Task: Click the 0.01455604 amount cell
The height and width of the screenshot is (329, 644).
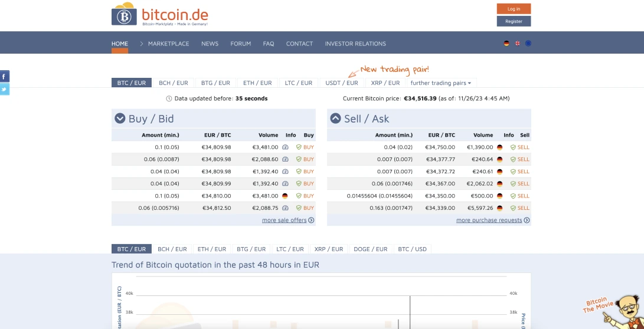Action: click(380, 196)
